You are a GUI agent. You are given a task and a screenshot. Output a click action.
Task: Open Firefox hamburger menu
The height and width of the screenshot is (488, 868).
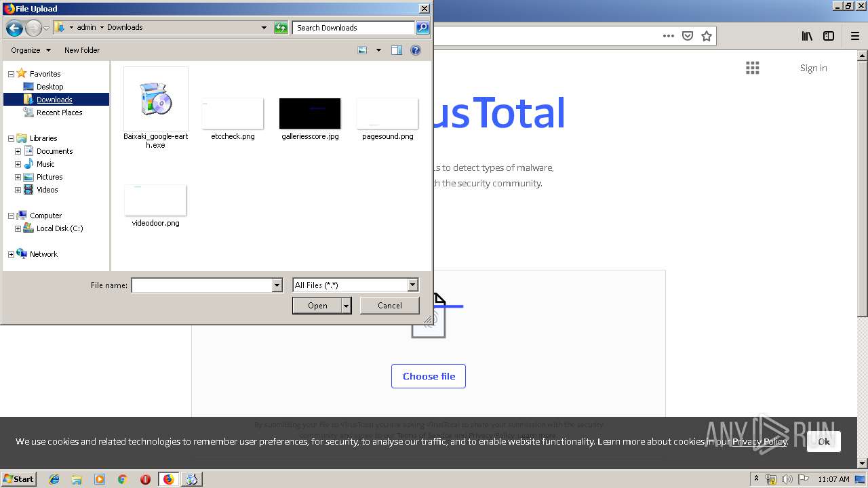tap(855, 36)
